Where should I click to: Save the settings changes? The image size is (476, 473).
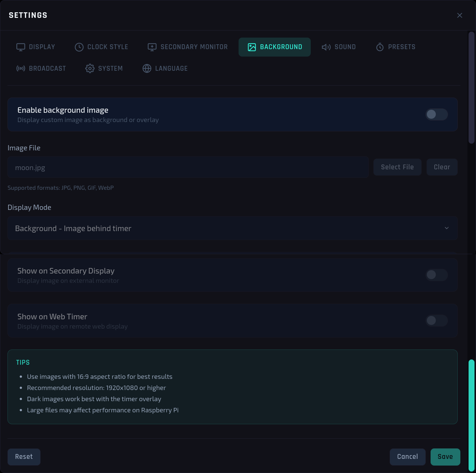445,457
